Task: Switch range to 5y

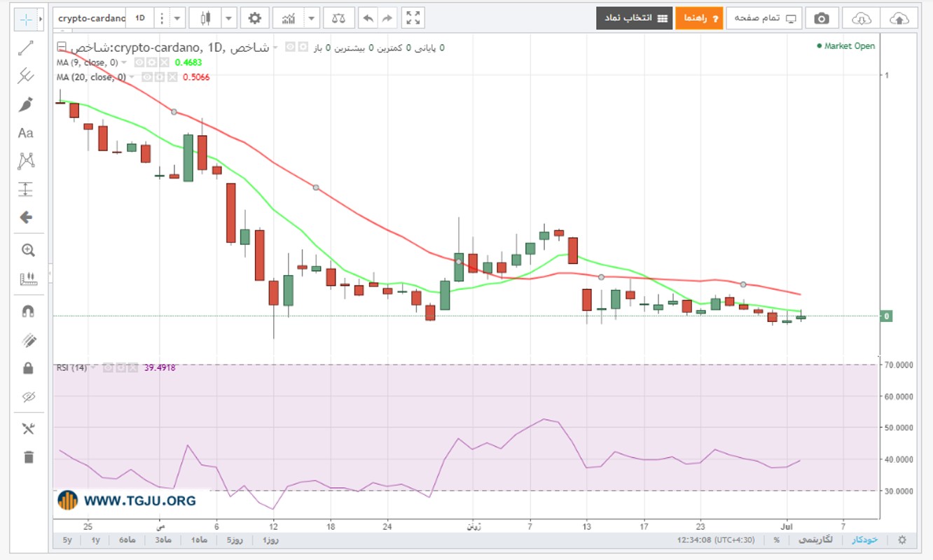Action: 67,540
